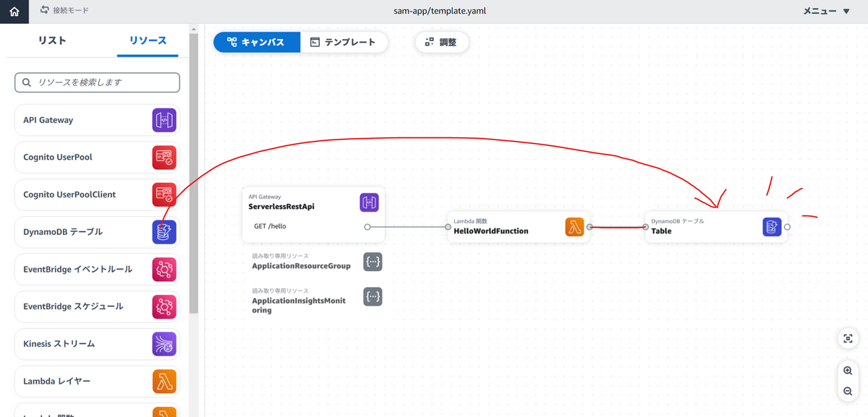Click the ApplicationInsightsMonitoring braces icon
The width and height of the screenshot is (868, 417).
373,296
